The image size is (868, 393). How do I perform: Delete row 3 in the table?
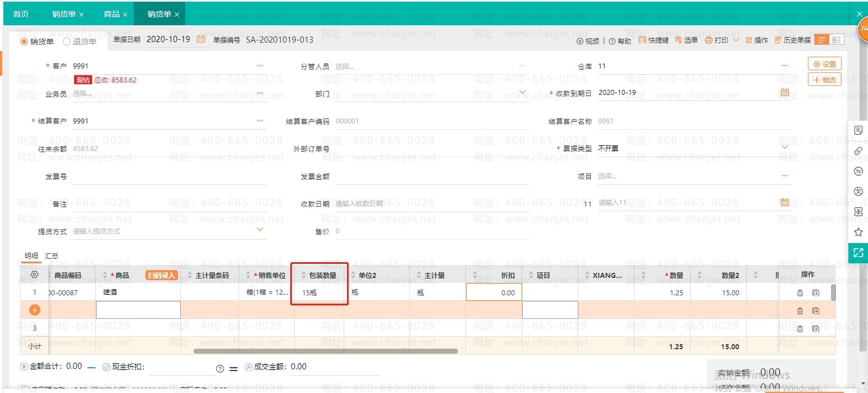pyautogui.click(x=800, y=328)
